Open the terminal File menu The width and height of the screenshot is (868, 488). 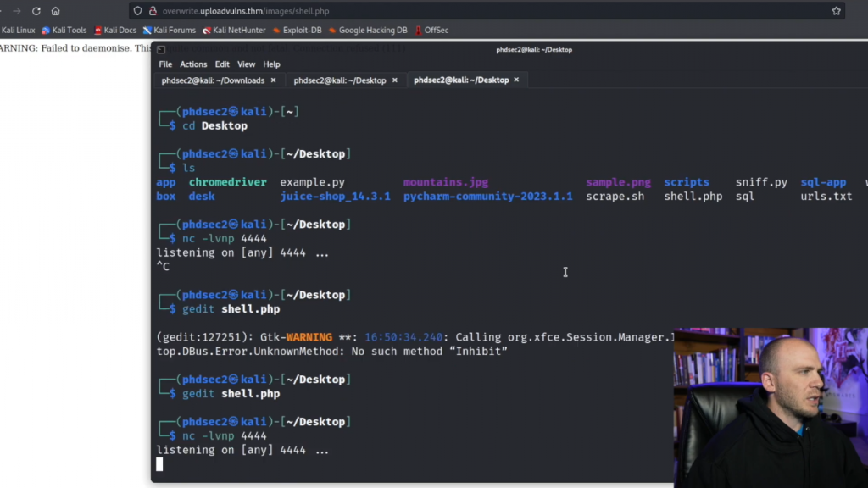click(x=165, y=64)
